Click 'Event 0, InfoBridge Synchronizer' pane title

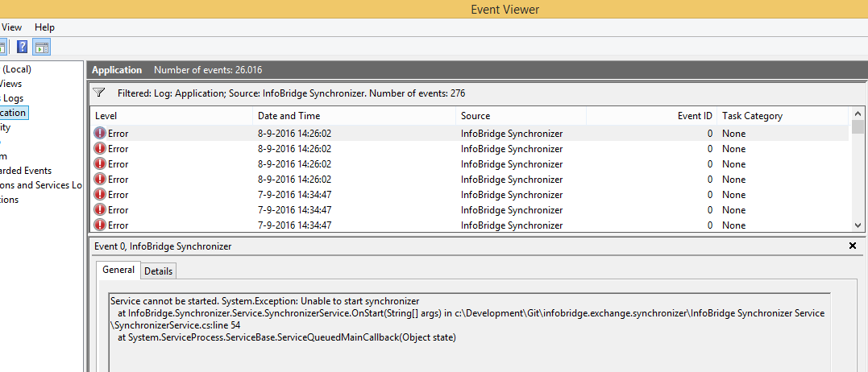162,246
